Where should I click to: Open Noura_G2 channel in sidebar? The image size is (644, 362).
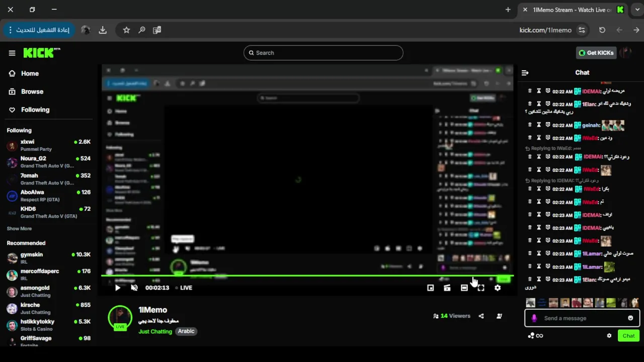[48, 162]
